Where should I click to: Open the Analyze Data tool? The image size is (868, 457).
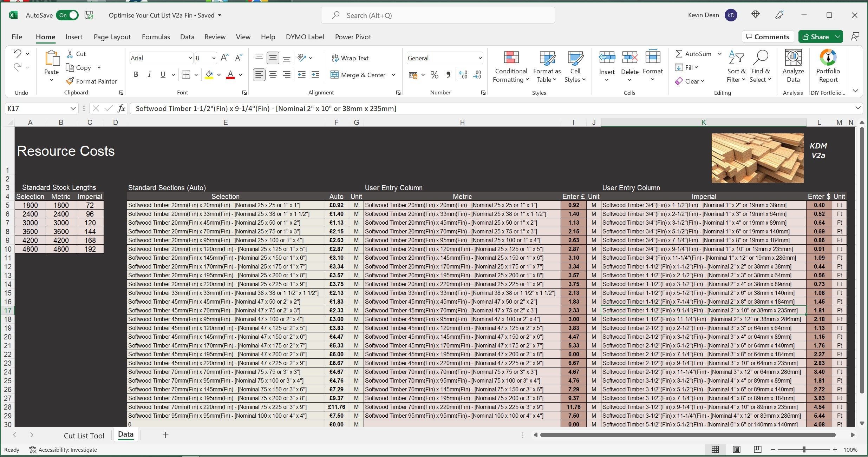[x=793, y=67]
